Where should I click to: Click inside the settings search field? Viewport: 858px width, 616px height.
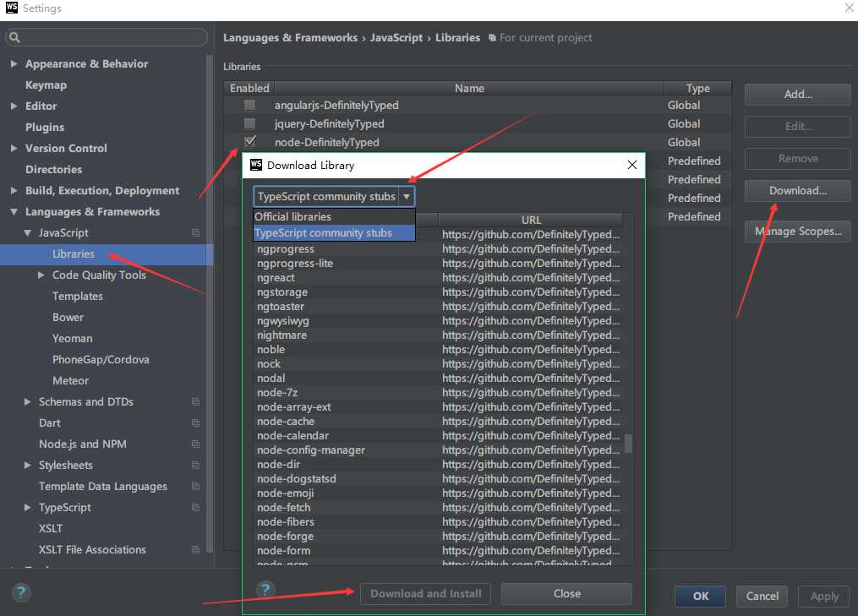click(x=107, y=37)
